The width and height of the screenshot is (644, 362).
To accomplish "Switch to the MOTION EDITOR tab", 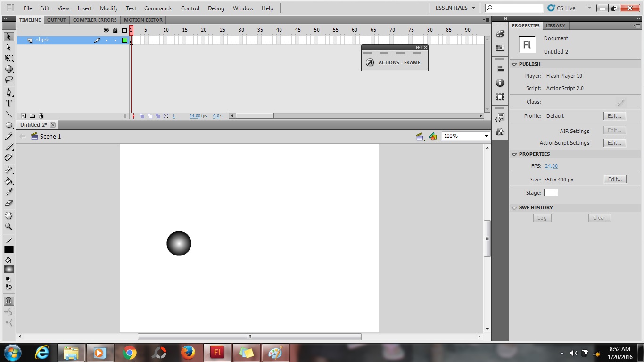I will click(143, 20).
